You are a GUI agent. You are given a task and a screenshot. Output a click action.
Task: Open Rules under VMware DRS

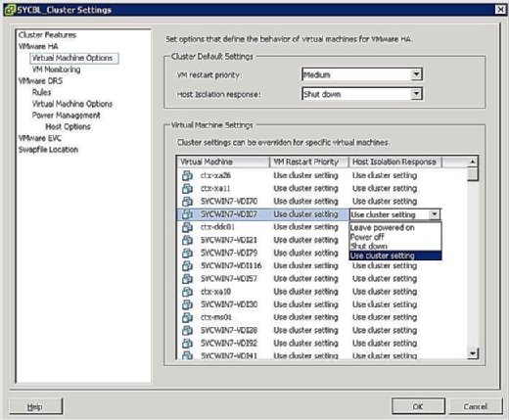(x=41, y=92)
